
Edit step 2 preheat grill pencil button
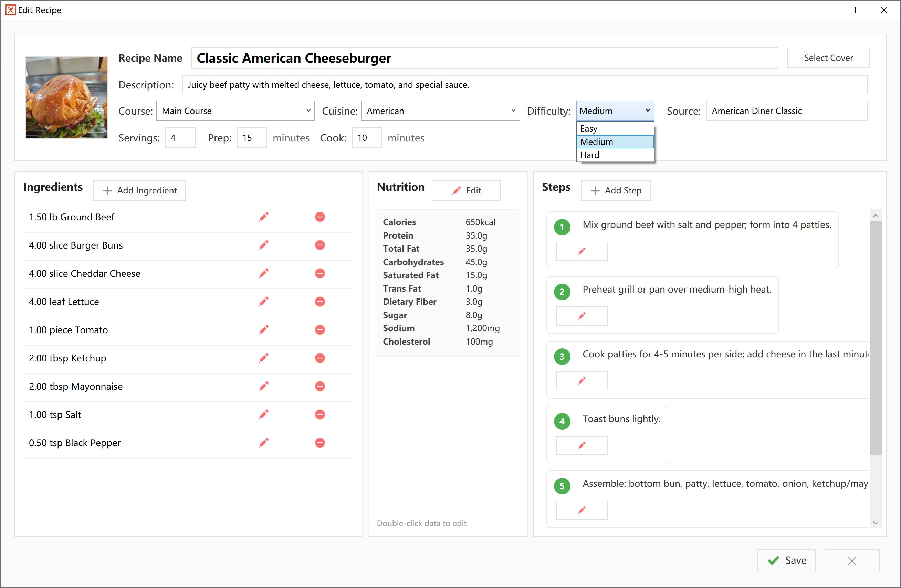(x=582, y=316)
